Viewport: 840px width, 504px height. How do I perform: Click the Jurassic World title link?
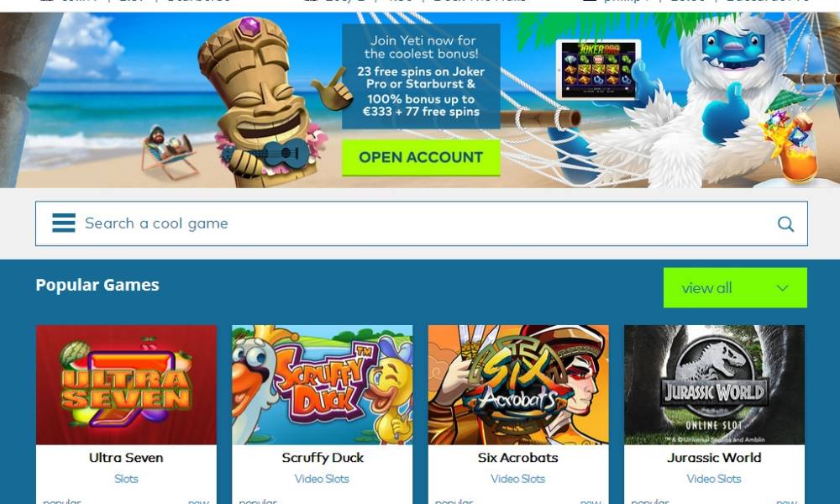coord(714,458)
